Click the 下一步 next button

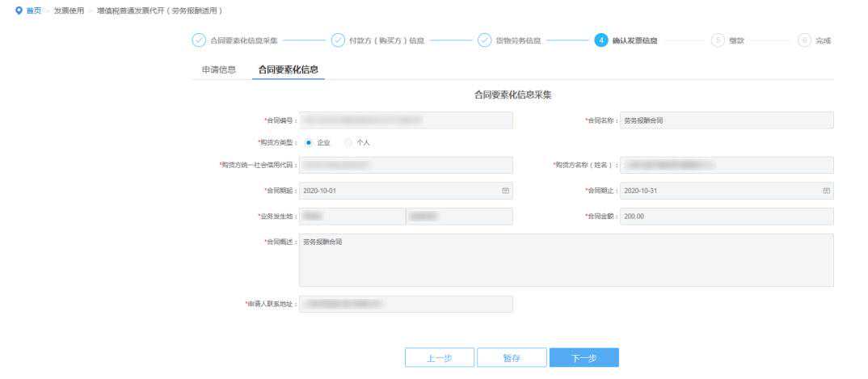click(x=584, y=358)
